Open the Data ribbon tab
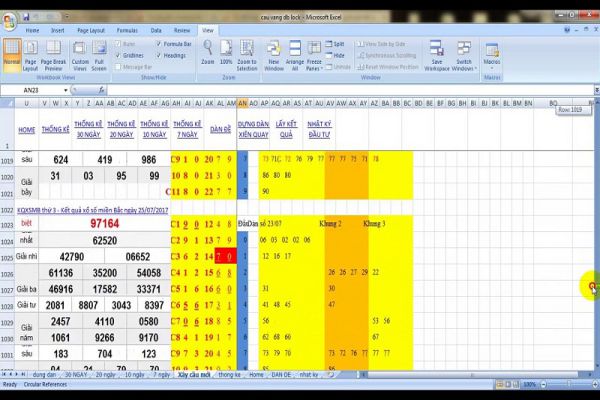This screenshot has height=400, width=600. (156, 30)
